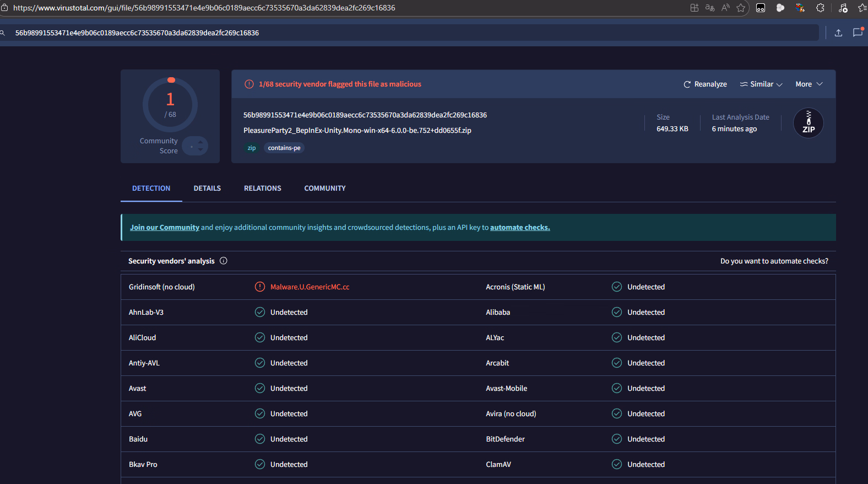This screenshot has width=868, height=484.
Task: Click the ZIP file type icon
Action: [x=808, y=123]
